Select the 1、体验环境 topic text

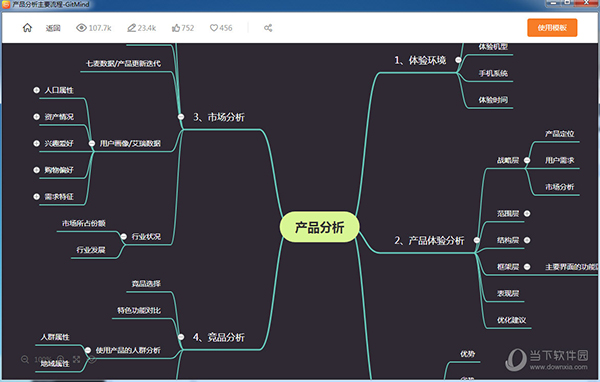click(420, 60)
